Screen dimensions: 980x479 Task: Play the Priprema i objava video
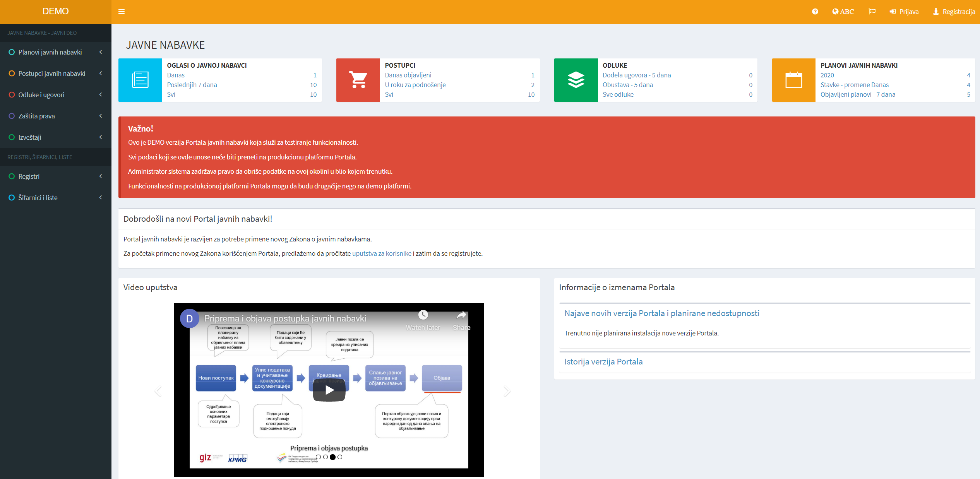(x=329, y=390)
